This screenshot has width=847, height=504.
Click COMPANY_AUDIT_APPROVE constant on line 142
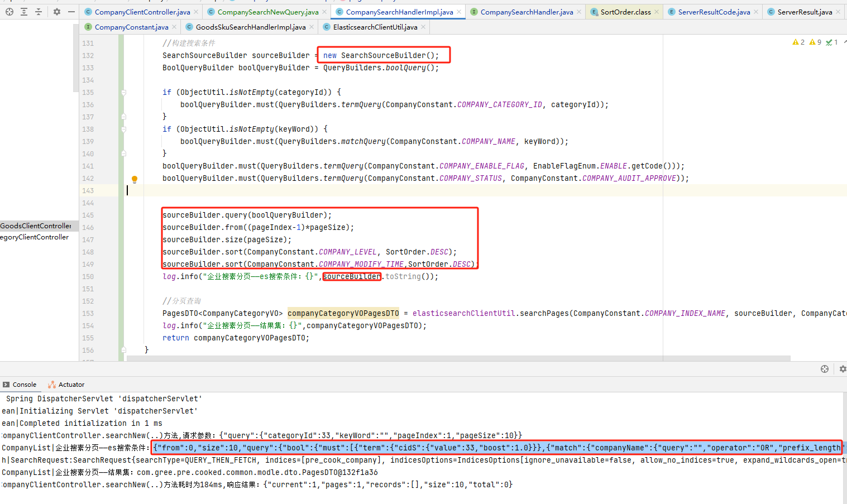pos(630,179)
